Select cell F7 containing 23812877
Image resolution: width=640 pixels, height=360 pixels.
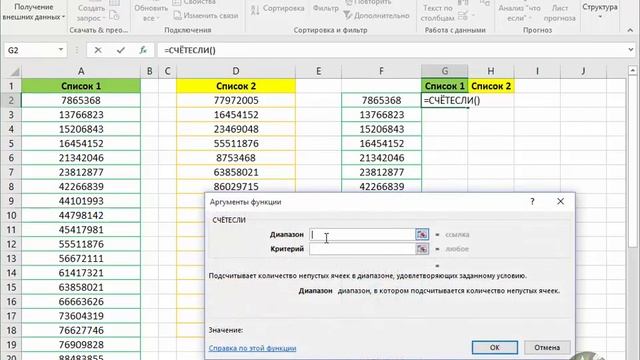pyautogui.click(x=381, y=172)
